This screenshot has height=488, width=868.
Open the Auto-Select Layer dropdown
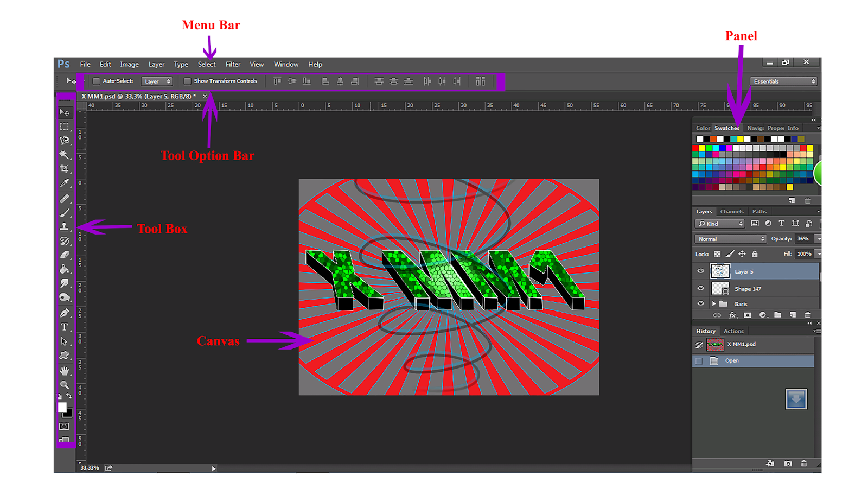point(157,81)
